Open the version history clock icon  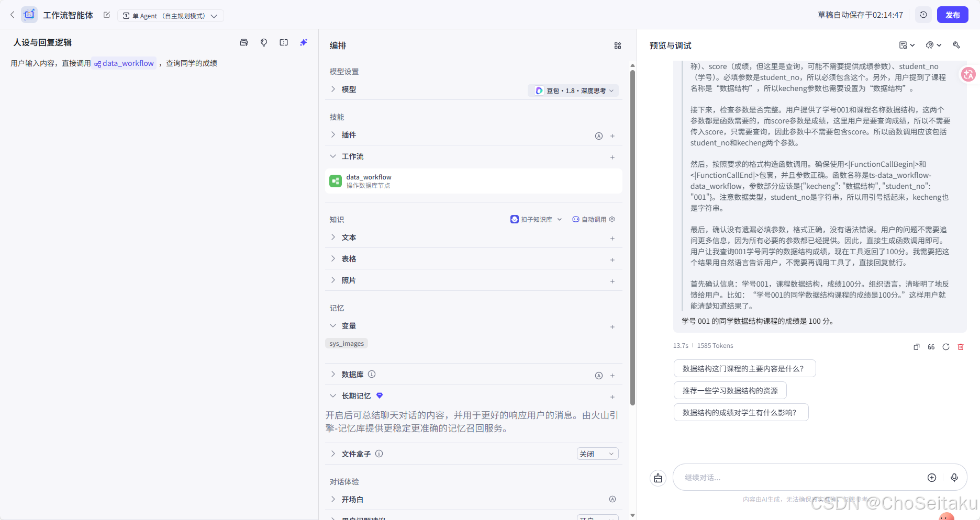[x=923, y=15]
